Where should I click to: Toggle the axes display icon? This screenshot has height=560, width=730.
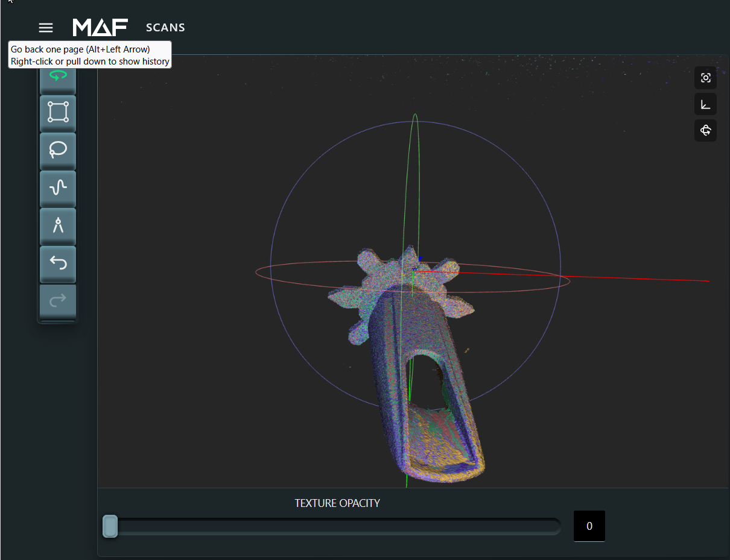pos(705,104)
